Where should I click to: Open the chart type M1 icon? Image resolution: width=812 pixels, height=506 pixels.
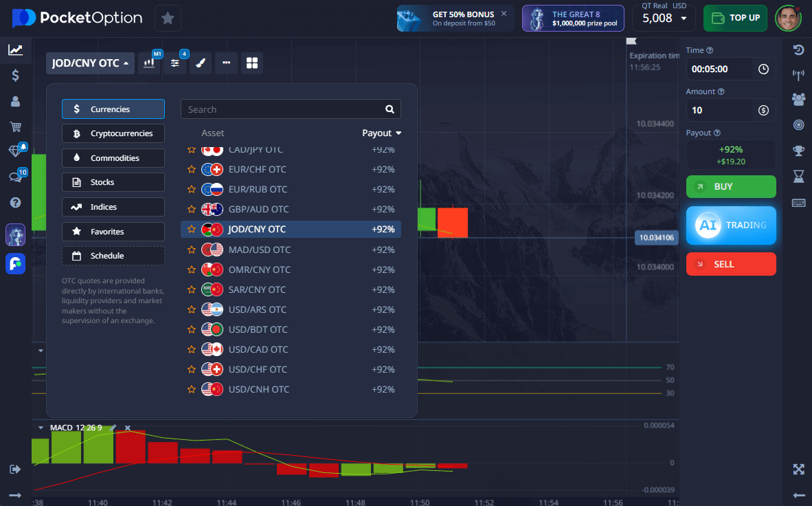149,63
